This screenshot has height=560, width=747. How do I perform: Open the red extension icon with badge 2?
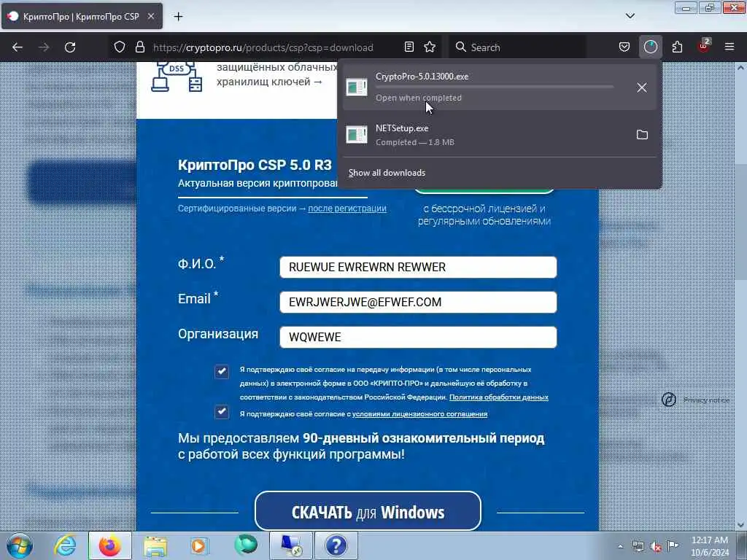pos(704,46)
